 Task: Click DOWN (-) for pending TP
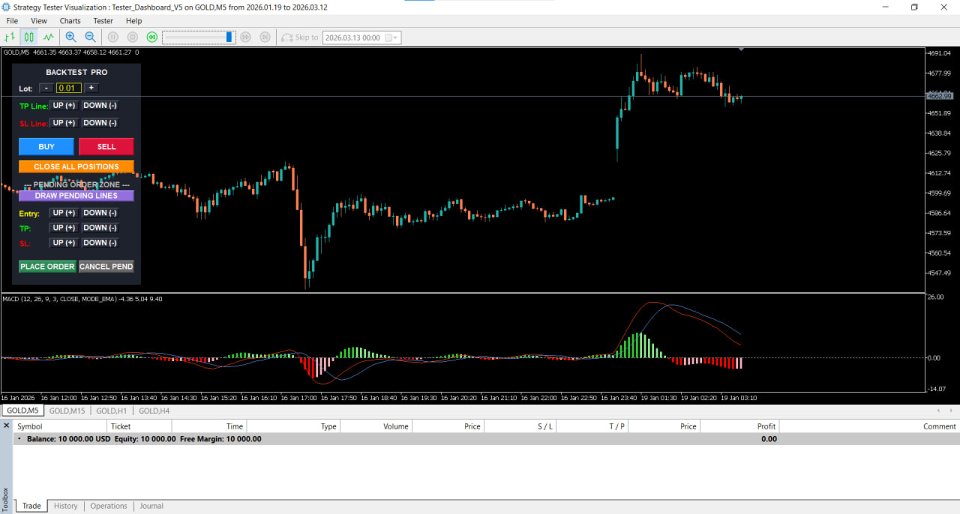(x=100, y=228)
